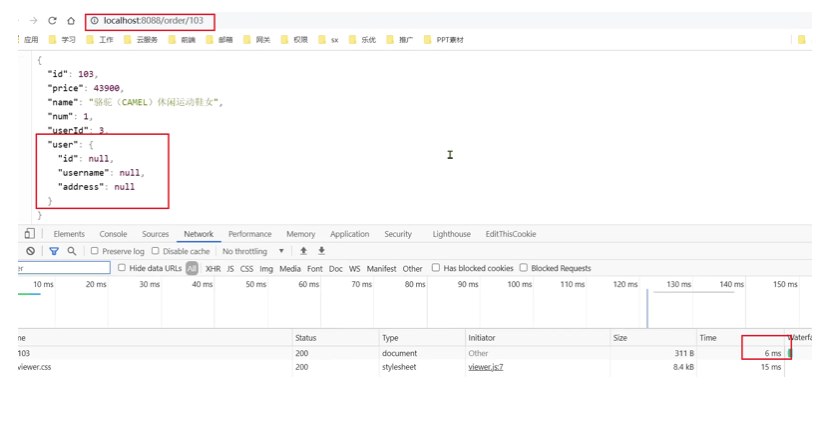Check Has blocked cookies

(436, 268)
